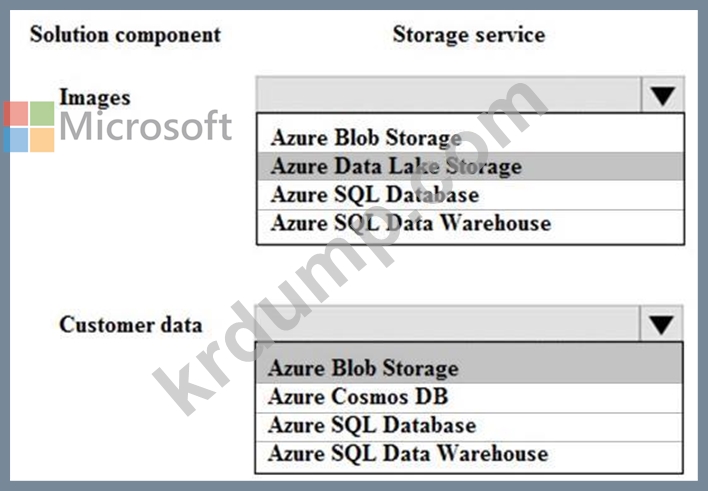Click the Customer data component label
This screenshot has height=491, width=708.
(x=130, y=324)
